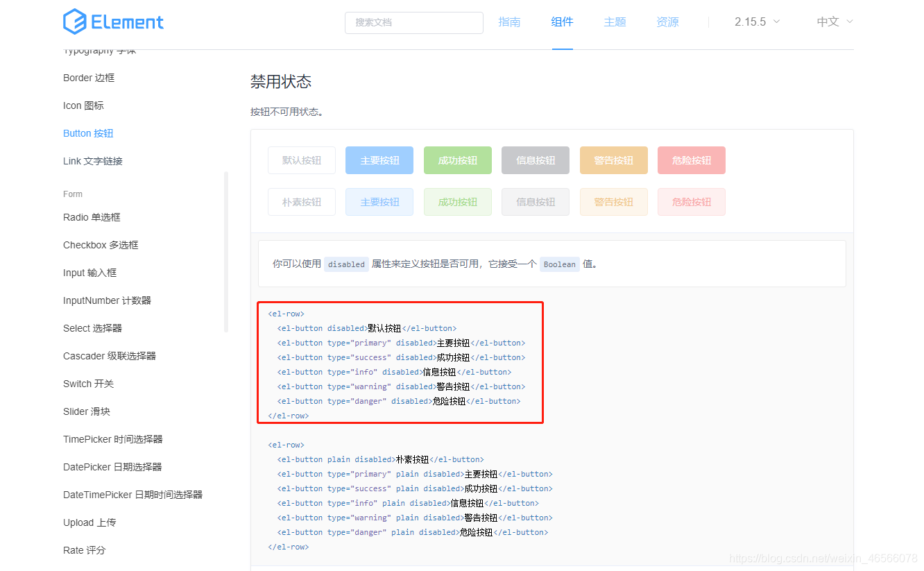924x571 pixels.
Task: Open Radio 单选框 sidebar item
Action: [x=92, y=217]
